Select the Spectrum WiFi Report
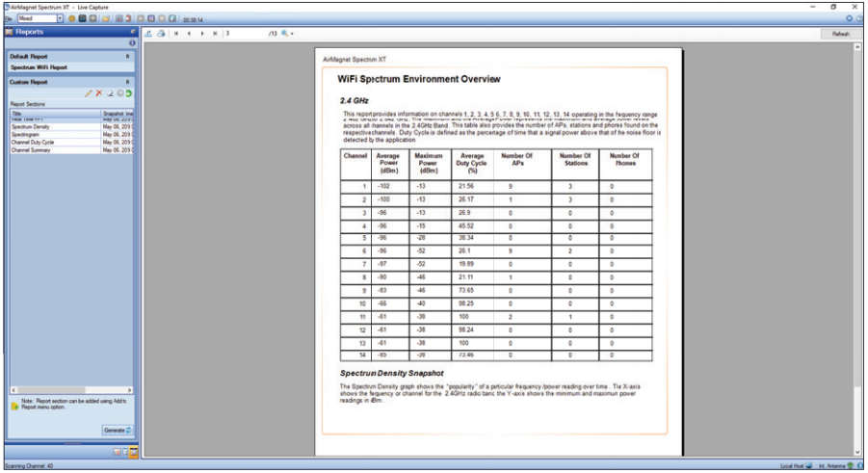Image resolution: width=868 pixels, height=473 pixels. (x=39, y=67)
